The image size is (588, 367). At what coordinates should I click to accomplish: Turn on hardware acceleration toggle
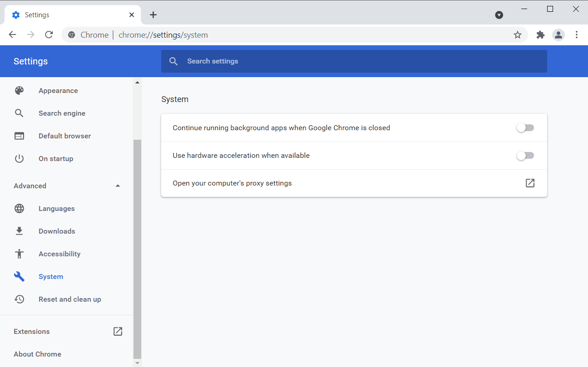pos(525,156)
